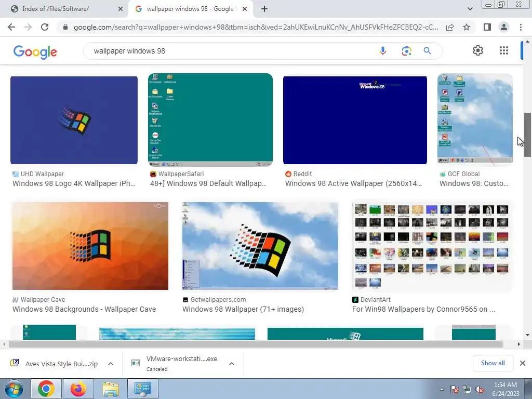
Task: Open GCF Global clouds desktop image
Action: click(475, 120)
